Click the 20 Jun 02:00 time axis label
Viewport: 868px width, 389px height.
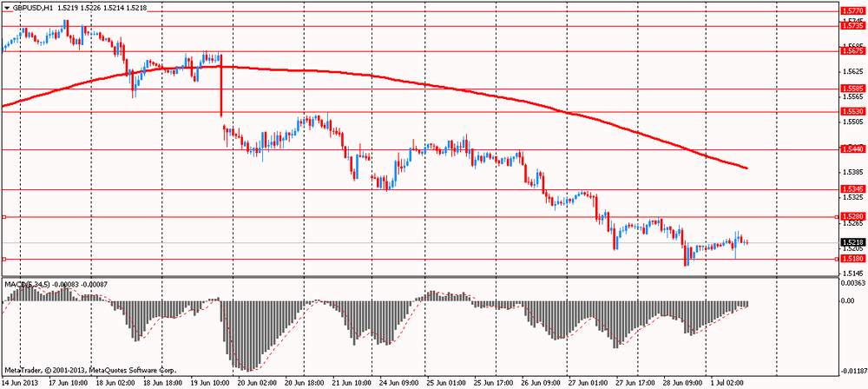pyautogui.click(x=257, y=382)
